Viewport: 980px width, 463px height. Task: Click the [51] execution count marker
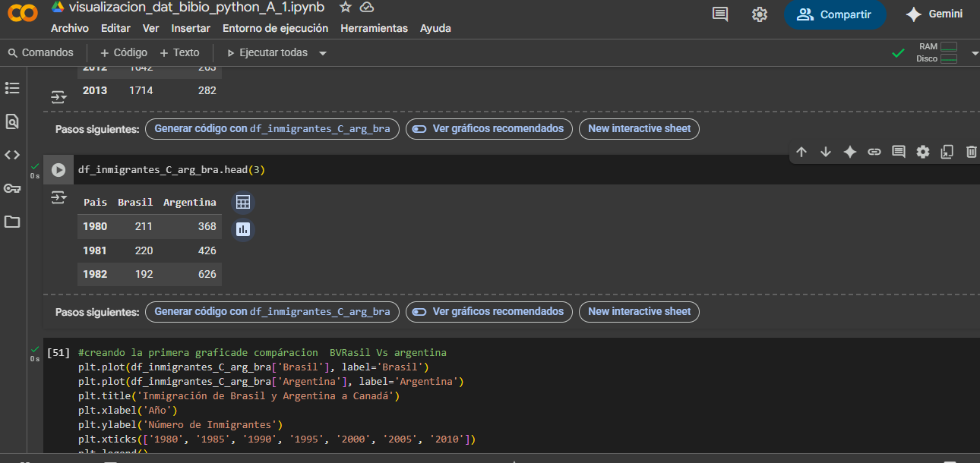[58, 353]
